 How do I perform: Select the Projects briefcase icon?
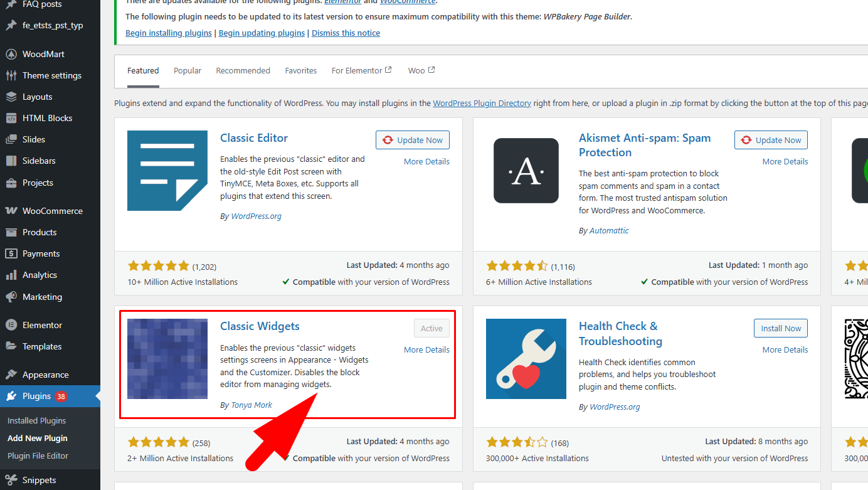[x=11, y=183]
